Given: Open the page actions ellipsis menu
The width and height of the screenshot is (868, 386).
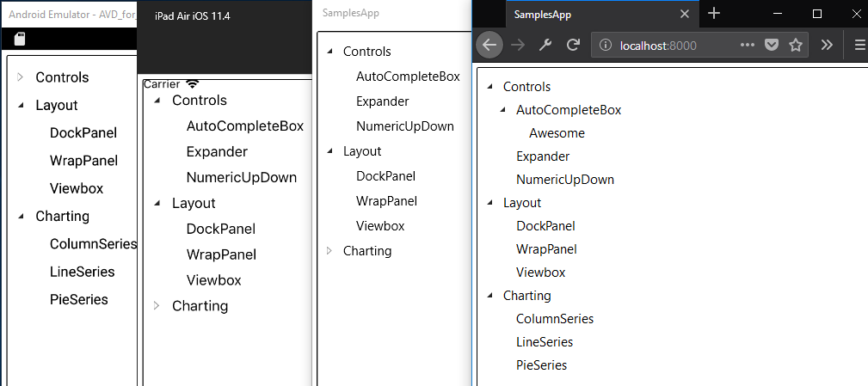Looking at the screenshot, I should [748, 45].
